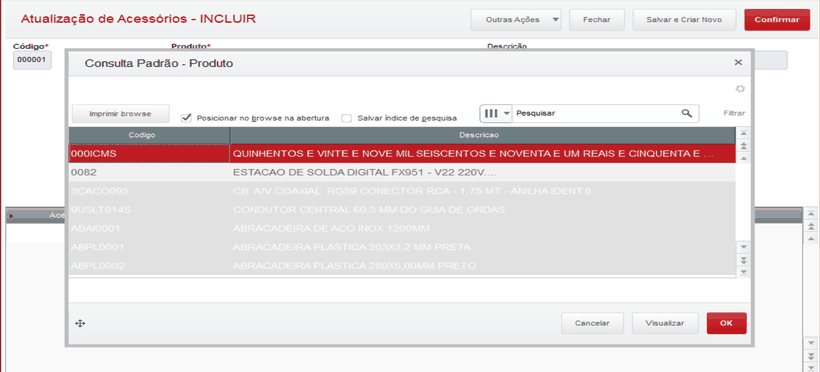820x372 pixels.
Task: Go to top of background accessories grid
Action: 810,213
